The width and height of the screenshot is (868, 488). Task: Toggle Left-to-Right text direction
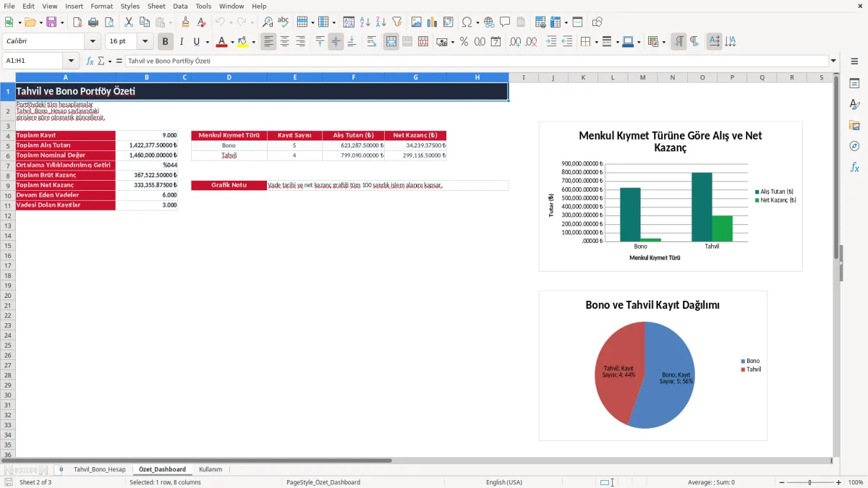678,42
